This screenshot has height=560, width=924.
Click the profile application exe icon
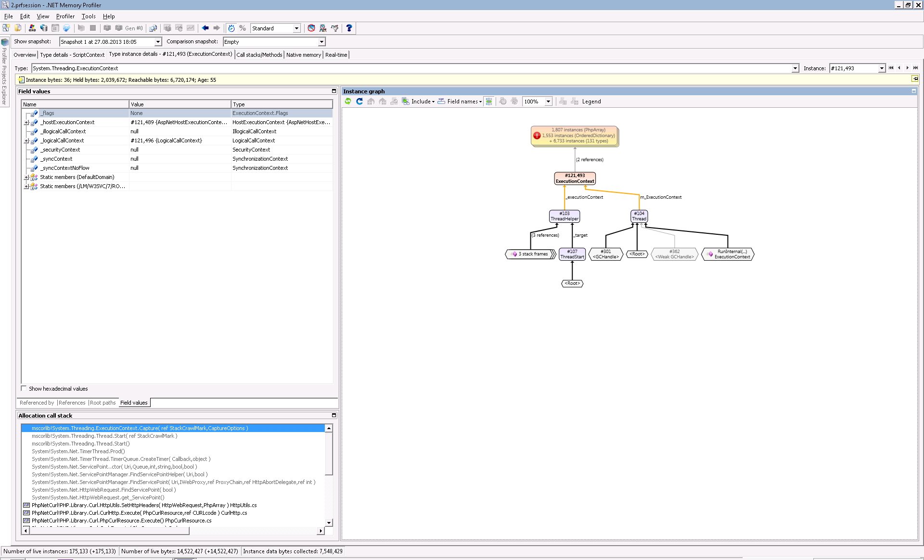pyautogui.click(x=32, y=28)
